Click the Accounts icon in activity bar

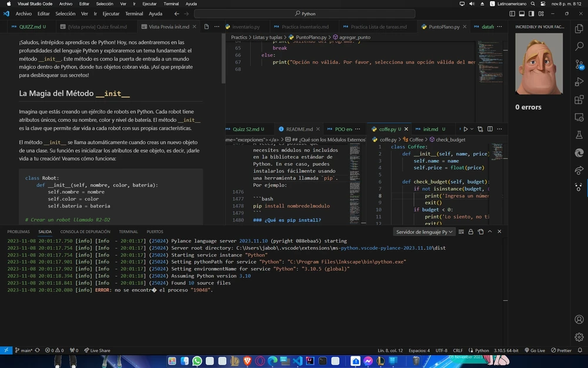[579, 320]
